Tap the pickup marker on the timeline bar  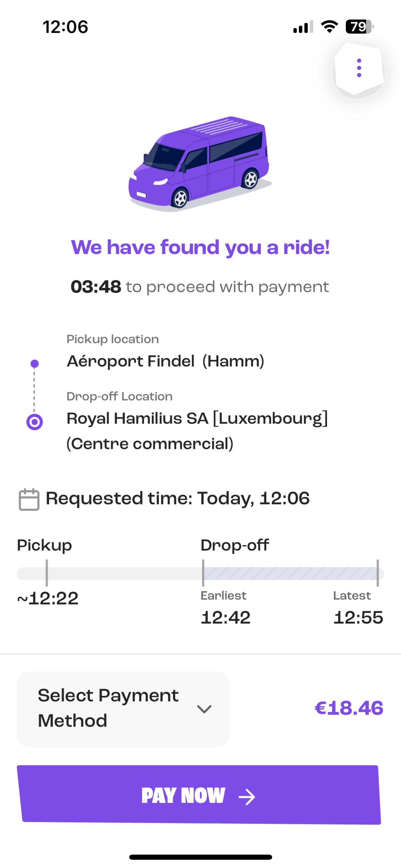47,573
